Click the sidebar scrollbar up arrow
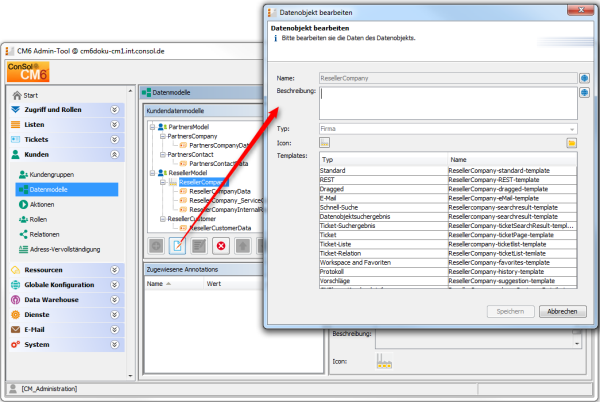This screenshot has width=600, height=402. [x=130, y=91]
